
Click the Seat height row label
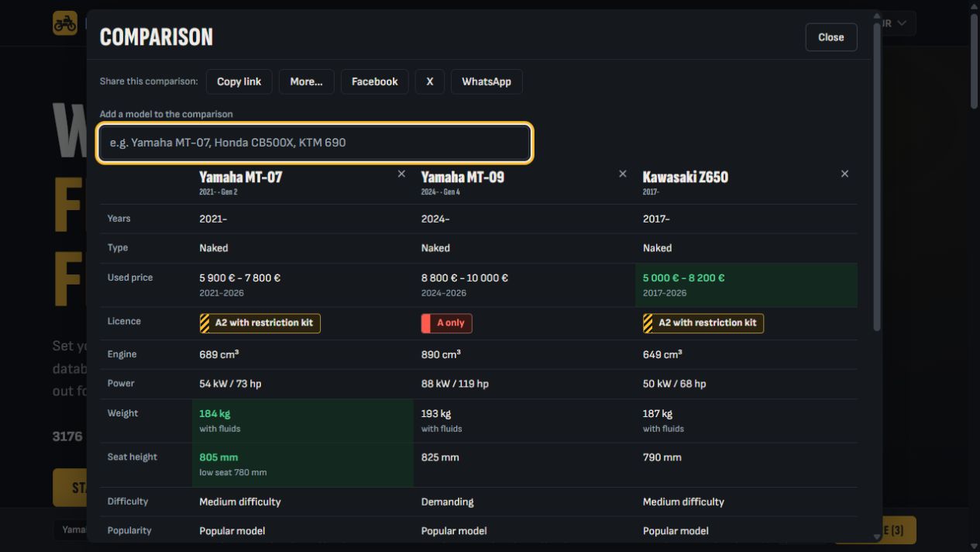[x=132, y=457]
